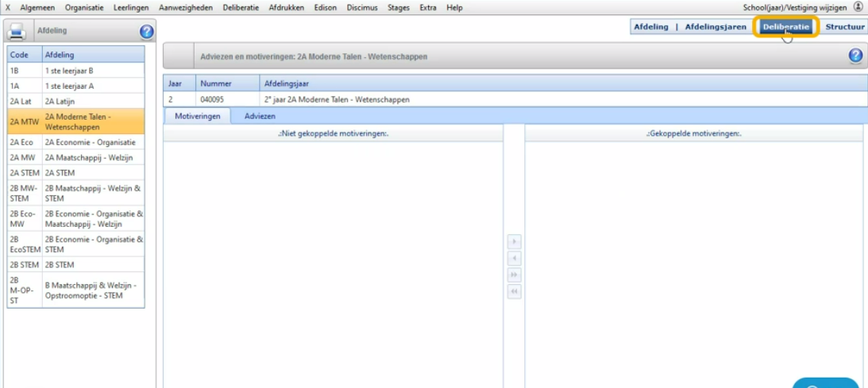This screenshot has width=868, height=388.
Task: Open the Leerlingen menu
Action: [129, 7]
